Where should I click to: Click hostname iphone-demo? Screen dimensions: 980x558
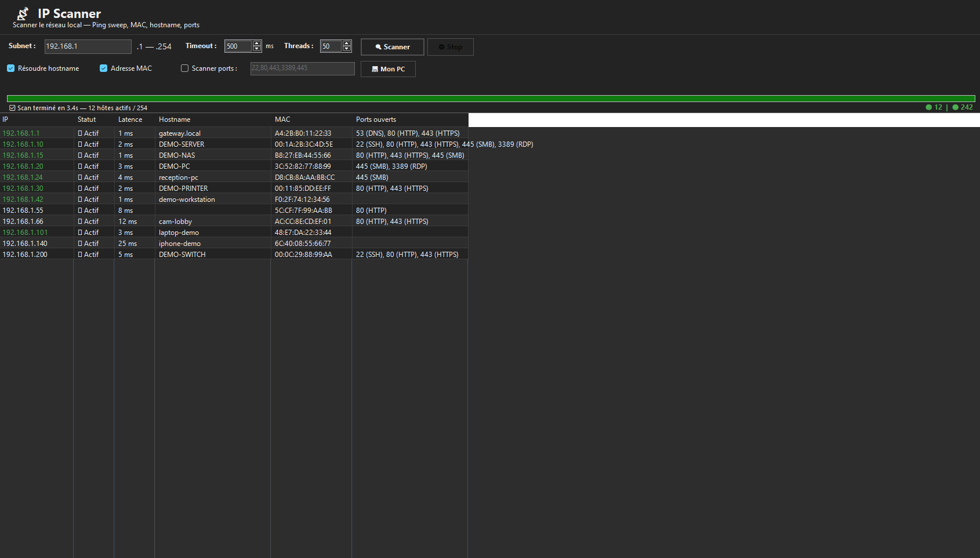[x=180, y=244]
